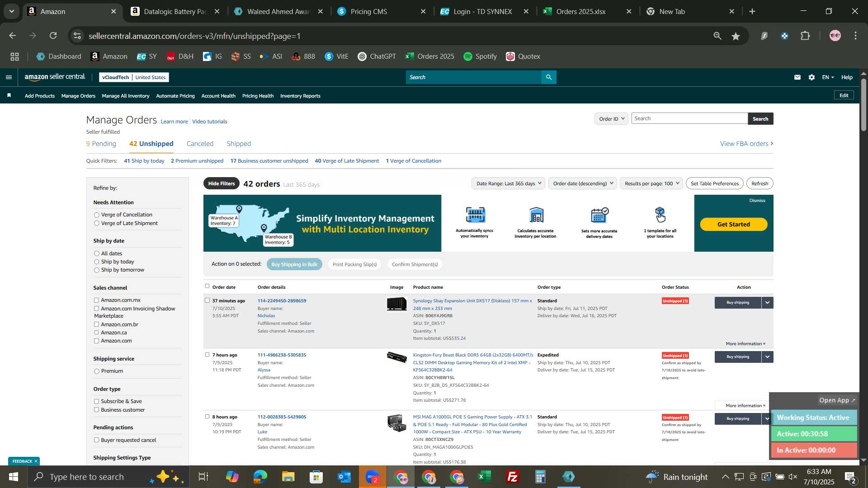Viewport: 868px width, 488px height.
Task: Open the Quotex bookmark
Action: [523, 56]
